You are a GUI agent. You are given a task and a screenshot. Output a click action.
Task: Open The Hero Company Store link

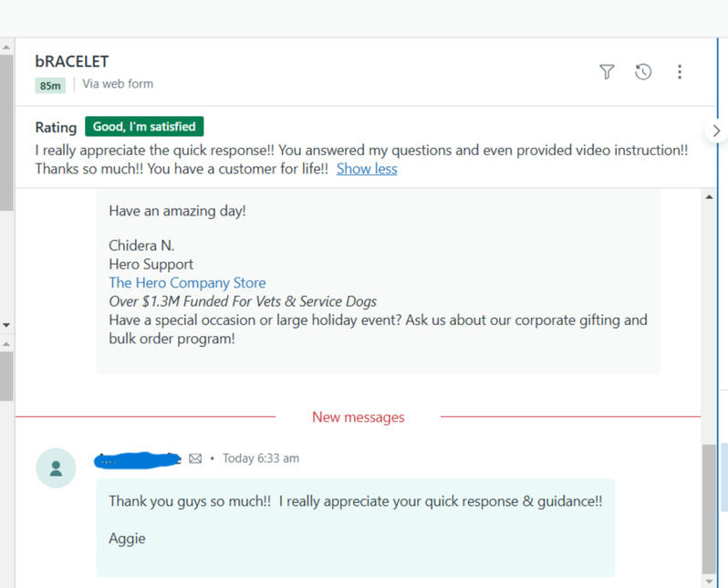[187, 283]
